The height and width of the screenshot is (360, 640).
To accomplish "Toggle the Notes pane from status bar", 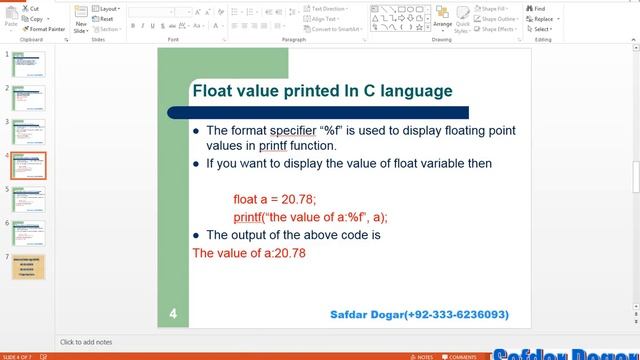I will point(422,357).
